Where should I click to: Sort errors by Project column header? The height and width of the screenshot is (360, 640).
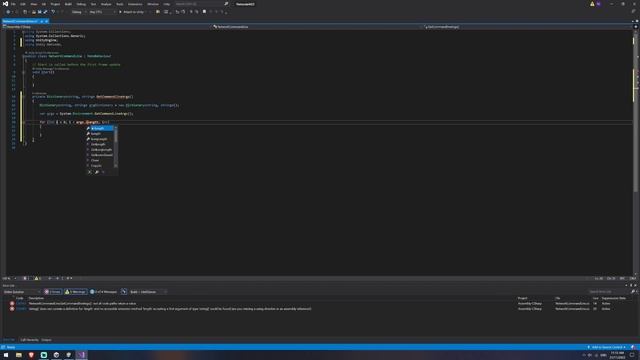coord(522,298)
